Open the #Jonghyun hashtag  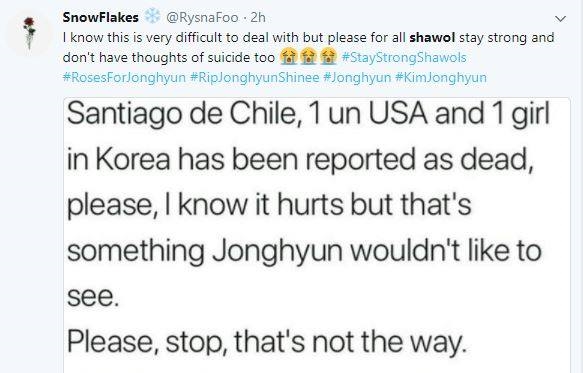357,77
